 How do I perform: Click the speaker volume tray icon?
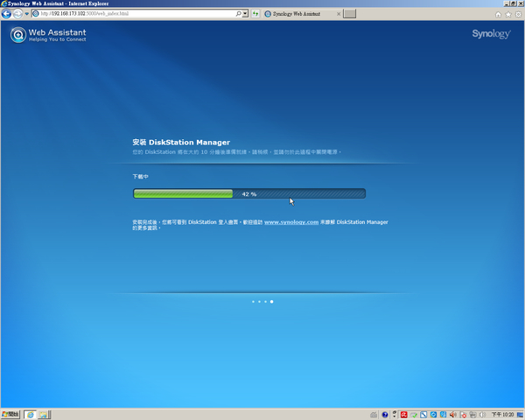[453, 415]
